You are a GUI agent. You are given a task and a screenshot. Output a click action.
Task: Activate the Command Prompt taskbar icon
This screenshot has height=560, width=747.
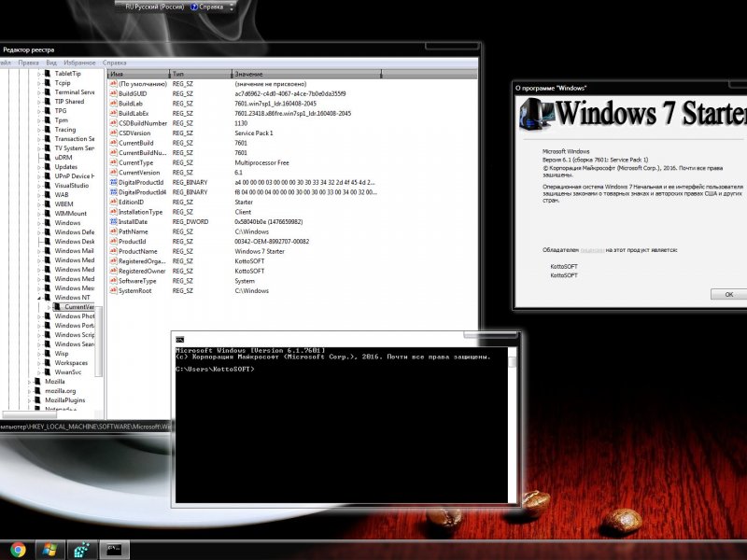pyautogui.click(x=114, y=550)
